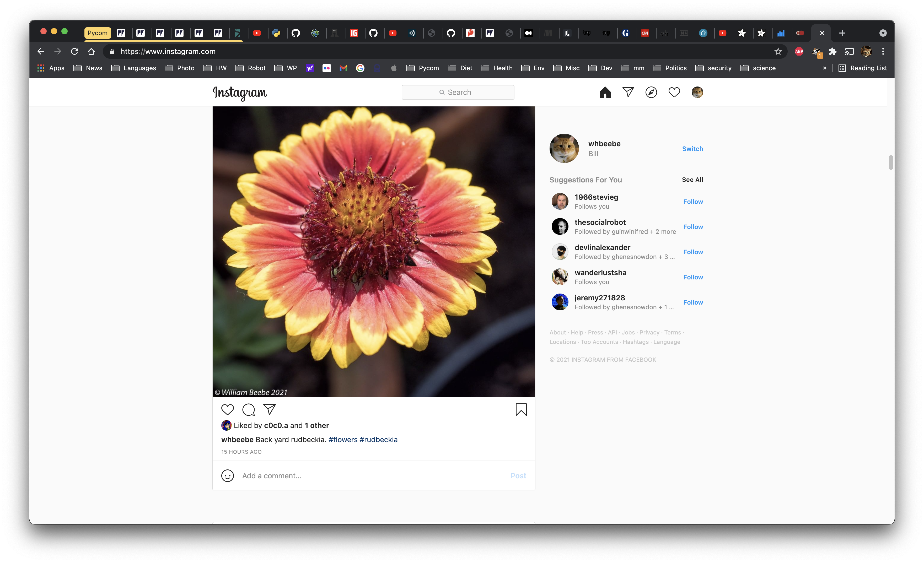Open tab search dropdown arrow

click(x=883, y=33)
